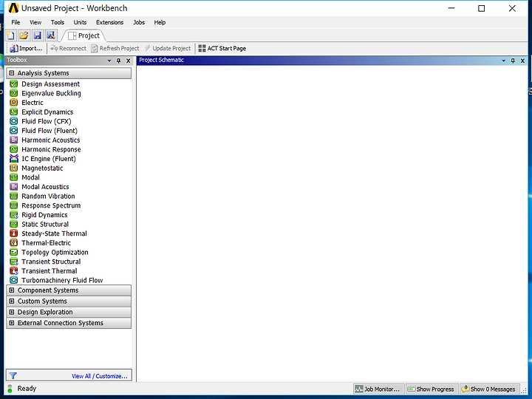Click the Design Assessment icon
532x399 pixels.
point(13,83)
